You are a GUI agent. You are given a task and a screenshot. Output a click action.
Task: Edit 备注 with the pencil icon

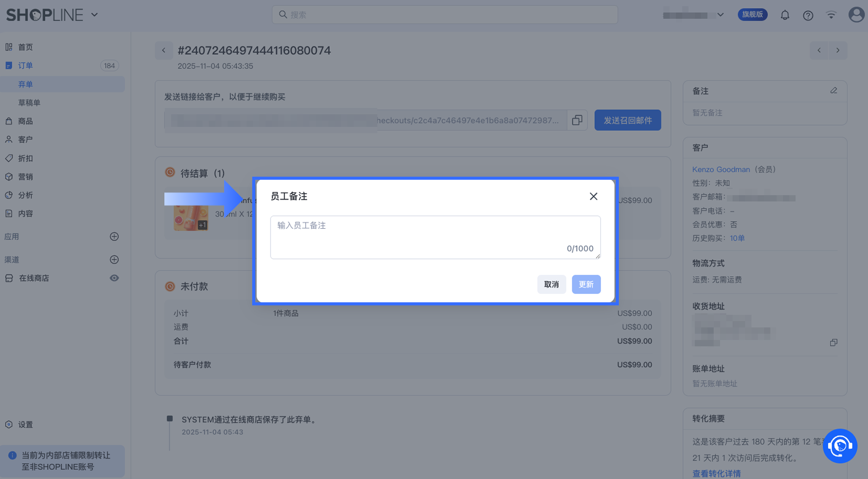pos(834,91)
